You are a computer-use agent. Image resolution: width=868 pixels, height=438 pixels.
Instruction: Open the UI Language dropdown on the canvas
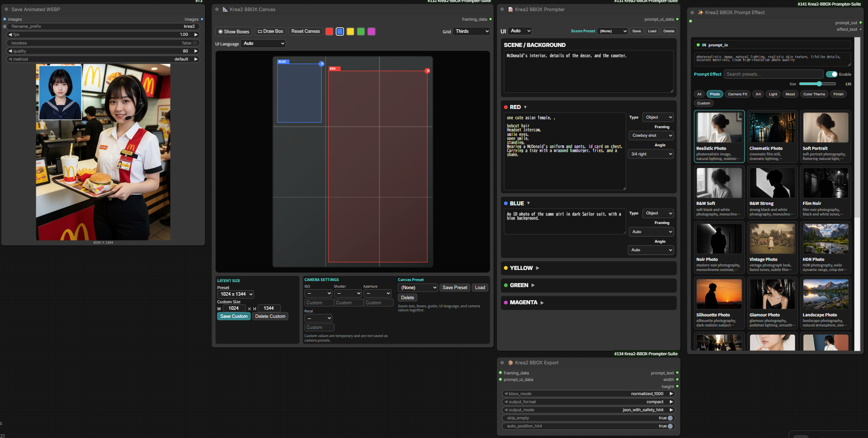[264, 43]
